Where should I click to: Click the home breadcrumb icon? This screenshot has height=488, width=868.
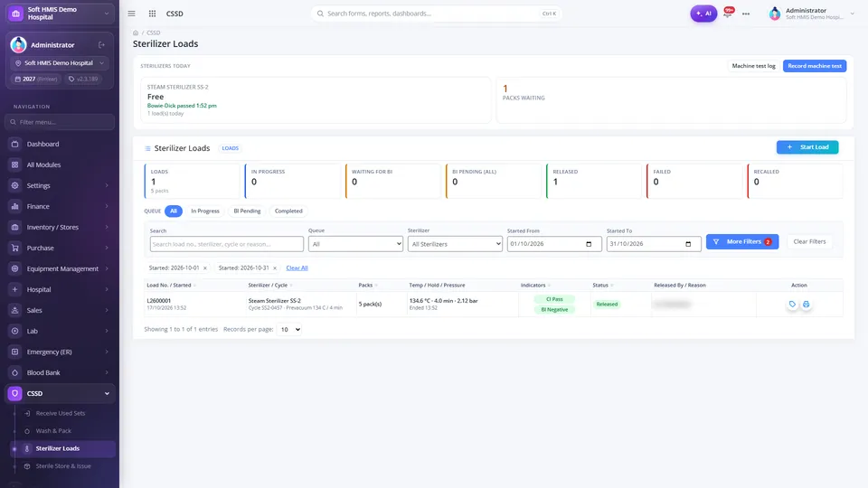(x=136, y=33)
